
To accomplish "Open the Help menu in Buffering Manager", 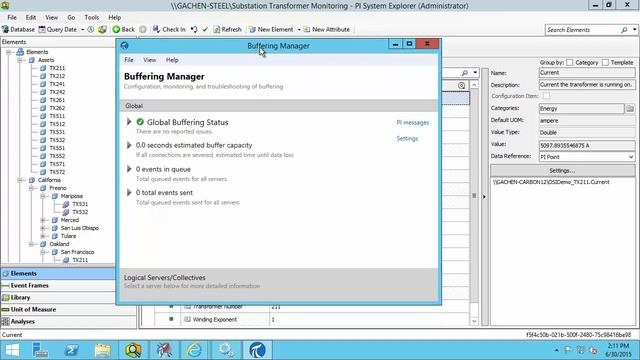I will pyautogui.click(x=172, y=60).
